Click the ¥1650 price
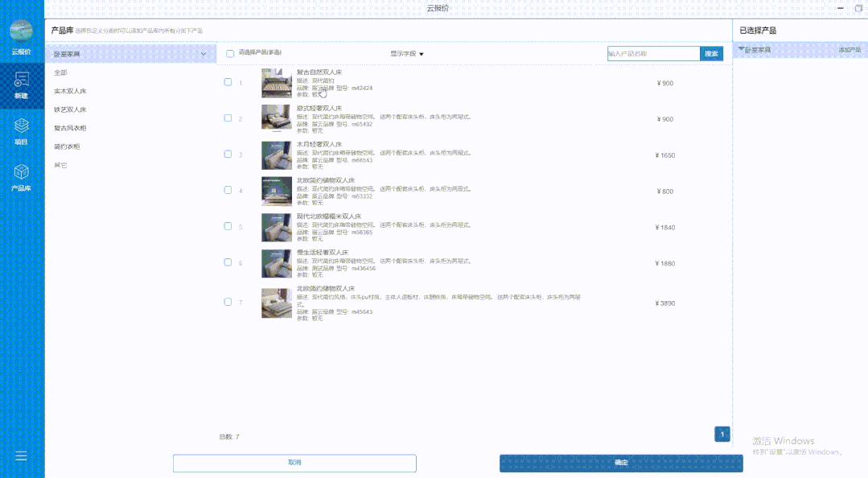This screenshot has width=868, height=478. point(664,155)
